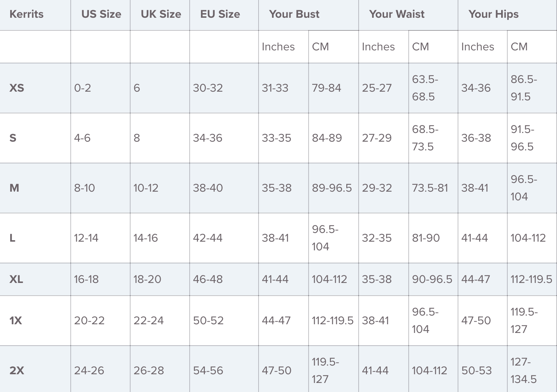The image size is (557, 392).
Task: Click the Your Waist header
Action: point(397,14)
